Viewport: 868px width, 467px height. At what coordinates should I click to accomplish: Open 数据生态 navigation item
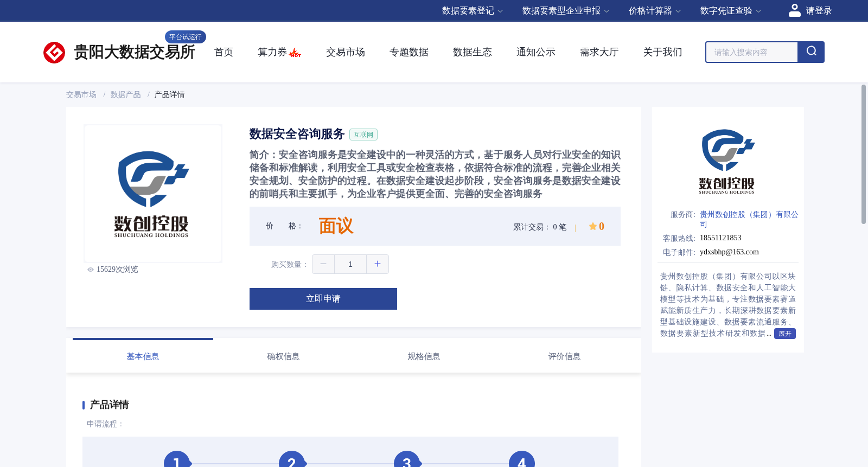click(x=473, y=52)
